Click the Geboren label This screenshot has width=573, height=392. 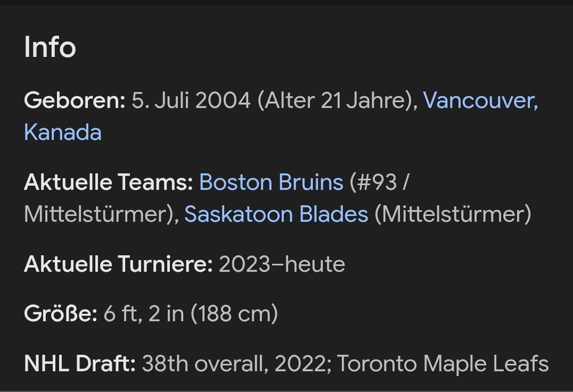[75, 100]
